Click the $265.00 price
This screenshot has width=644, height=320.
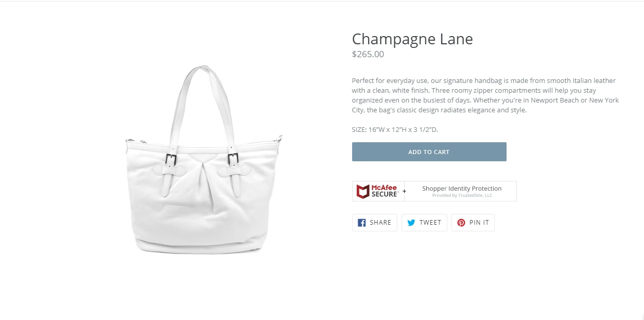[368, 54]
